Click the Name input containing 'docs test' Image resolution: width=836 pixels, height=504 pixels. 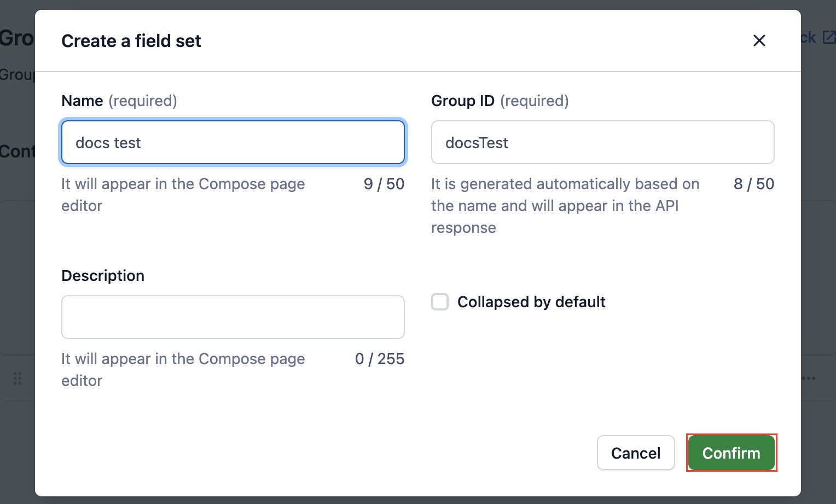pos(233,143)
